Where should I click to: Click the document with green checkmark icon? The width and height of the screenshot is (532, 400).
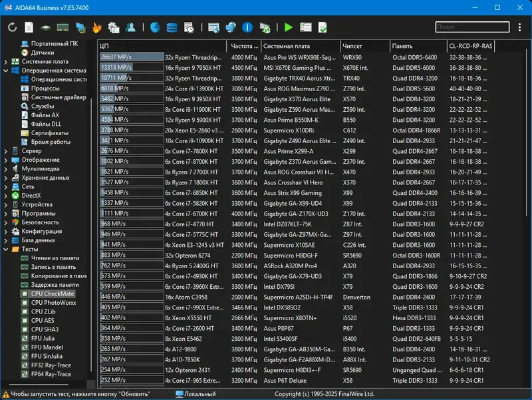pos(323,27)
